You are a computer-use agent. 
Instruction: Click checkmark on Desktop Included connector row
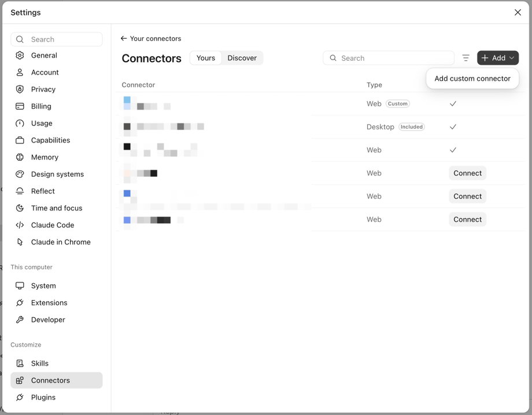click(x=453, y=127)
